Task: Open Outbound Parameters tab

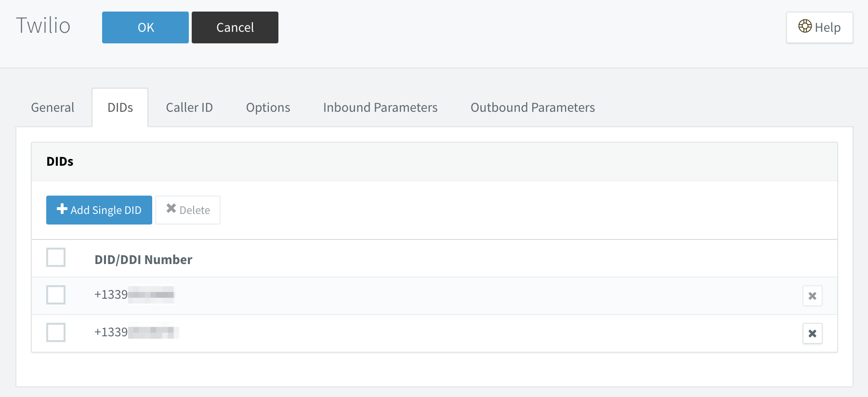Action: coord(533,107)
